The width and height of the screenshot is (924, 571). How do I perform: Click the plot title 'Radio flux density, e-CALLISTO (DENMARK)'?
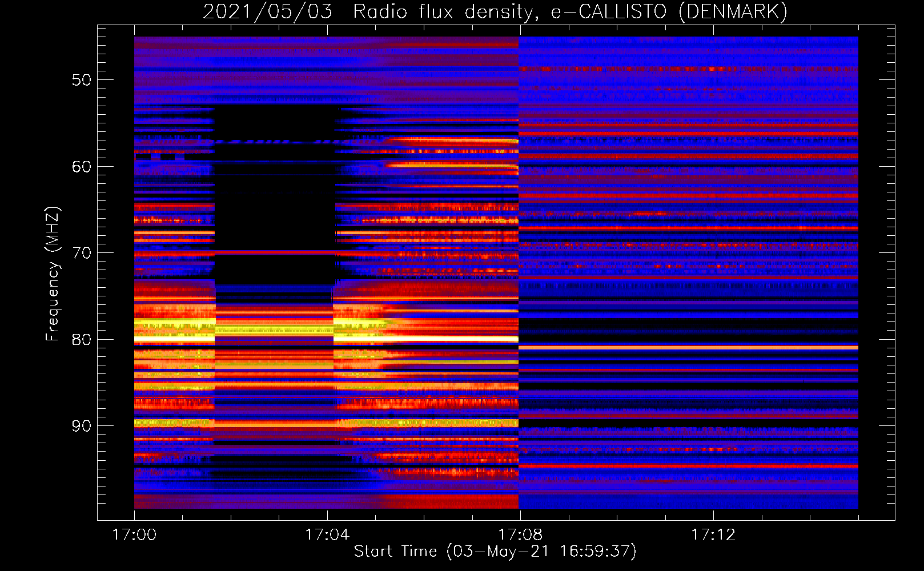(x=570, y=12)
